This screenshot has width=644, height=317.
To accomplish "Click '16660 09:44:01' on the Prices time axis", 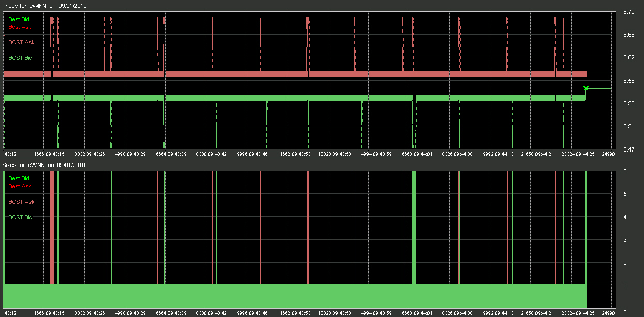I will [416, 154].
